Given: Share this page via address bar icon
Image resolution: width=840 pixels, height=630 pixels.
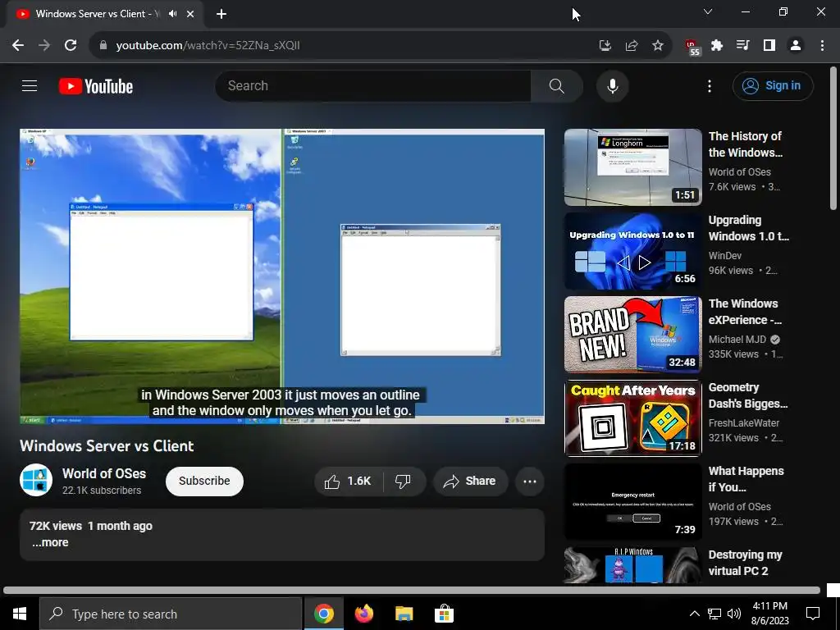Looking at the screenshot, I should [632, 46].
